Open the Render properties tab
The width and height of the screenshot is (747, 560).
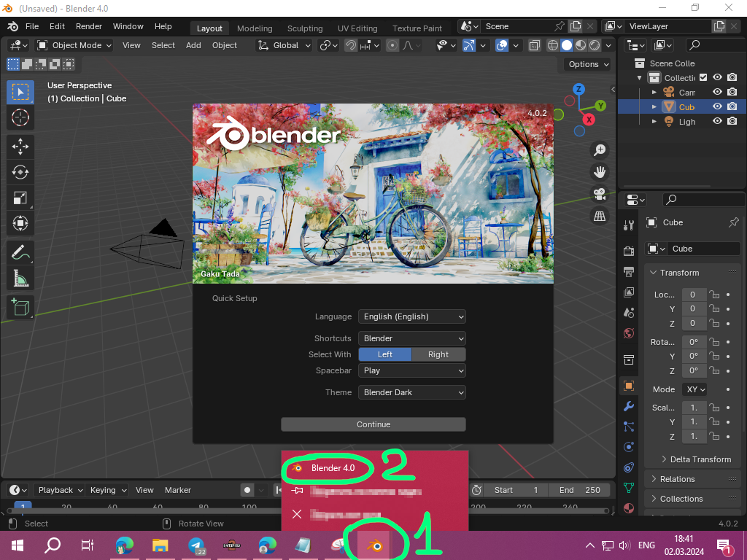[x=629, y=251]
